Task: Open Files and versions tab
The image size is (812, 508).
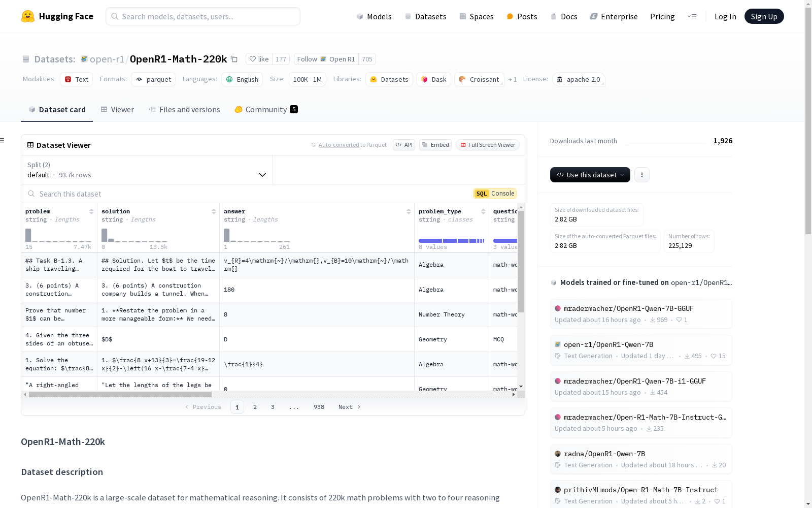Action: [x=184, y=109]
